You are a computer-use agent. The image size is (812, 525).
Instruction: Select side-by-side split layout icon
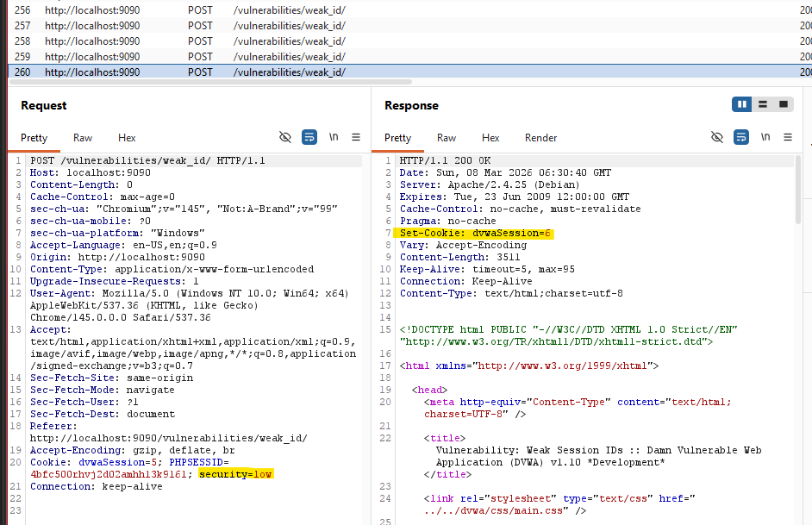click(741, 104)
